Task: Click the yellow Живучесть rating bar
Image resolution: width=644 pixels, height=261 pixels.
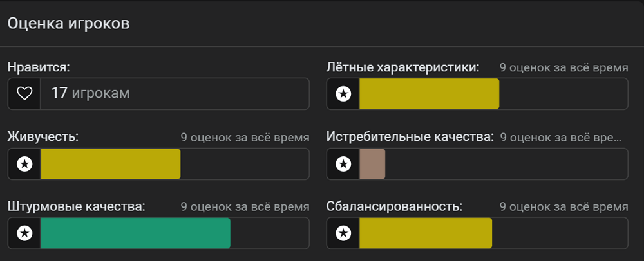Action: tap(111, 164)
